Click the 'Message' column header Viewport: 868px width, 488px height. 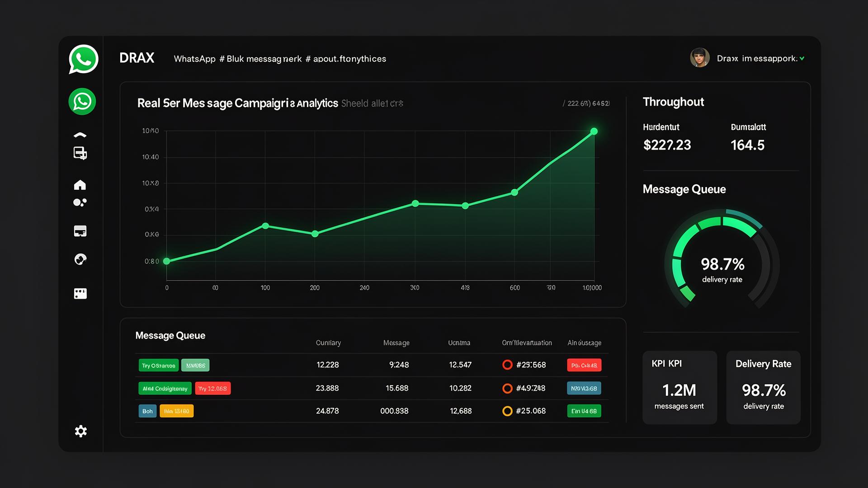[396, 343]
